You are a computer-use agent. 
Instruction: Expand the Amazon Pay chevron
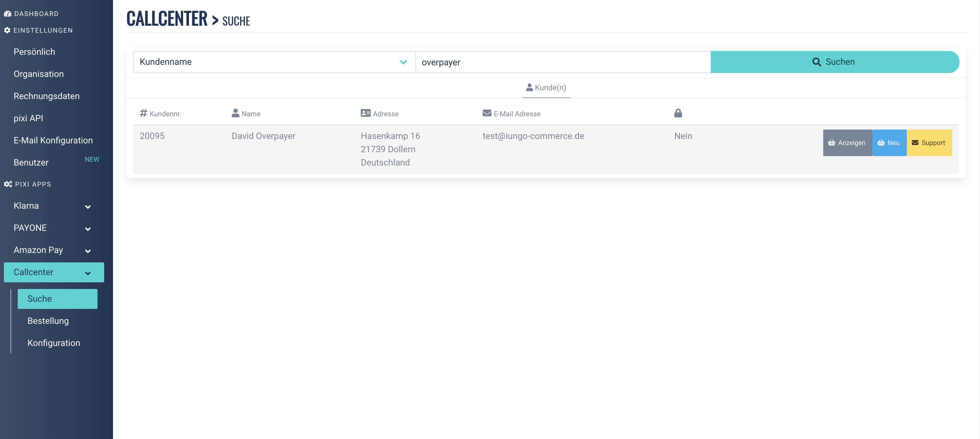point(88,251)
